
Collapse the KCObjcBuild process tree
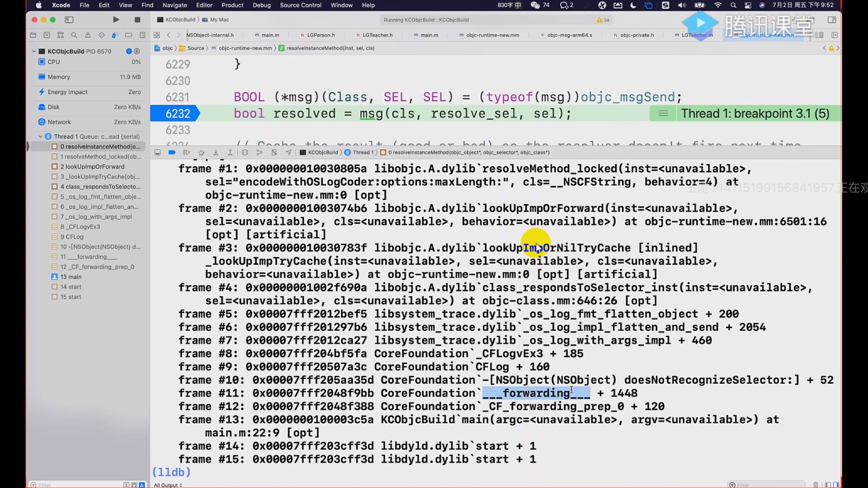34,51
